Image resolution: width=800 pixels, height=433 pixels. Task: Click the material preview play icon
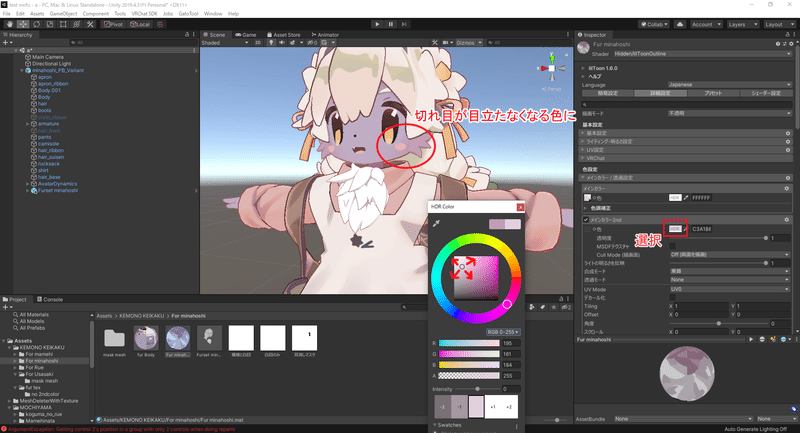(751, 339)
